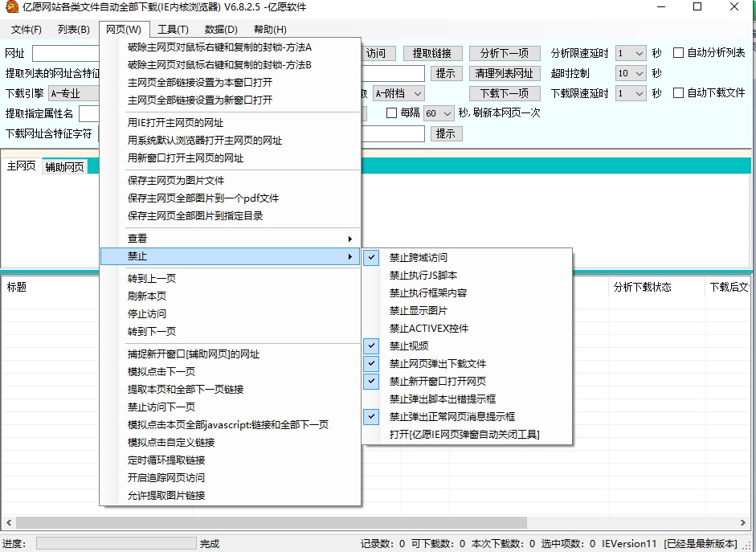Click the app logo icon in title bar
Viewport: 756px width, 552px height.
11,6
